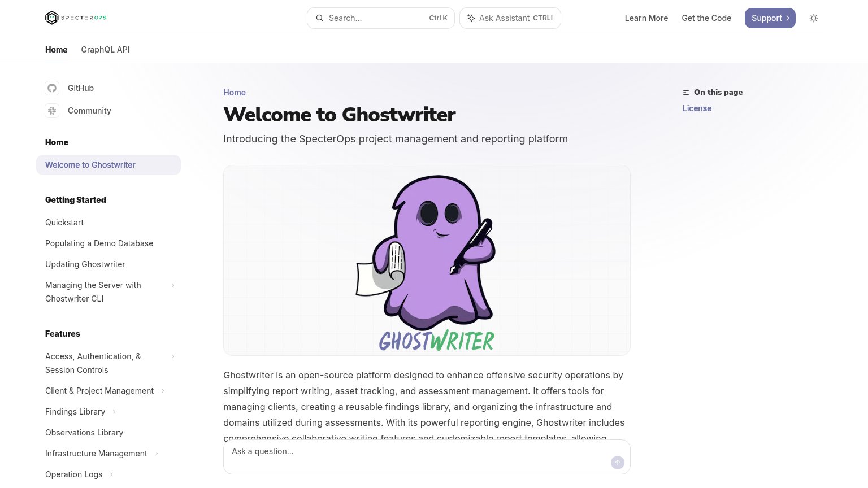
Task: Toggle the light/dark theme sun icon
Action: pyautogui.click(x=814, y=18)
